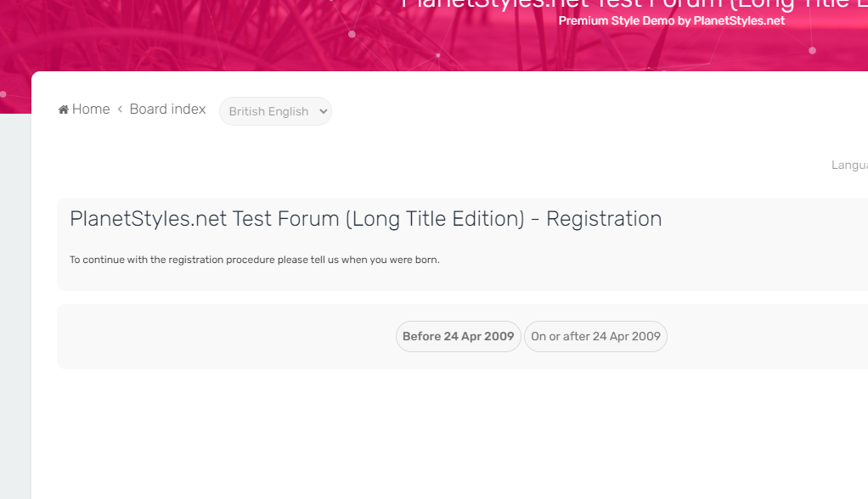Click the word PlanetStyles.net in subtitle

coord(739,20)
